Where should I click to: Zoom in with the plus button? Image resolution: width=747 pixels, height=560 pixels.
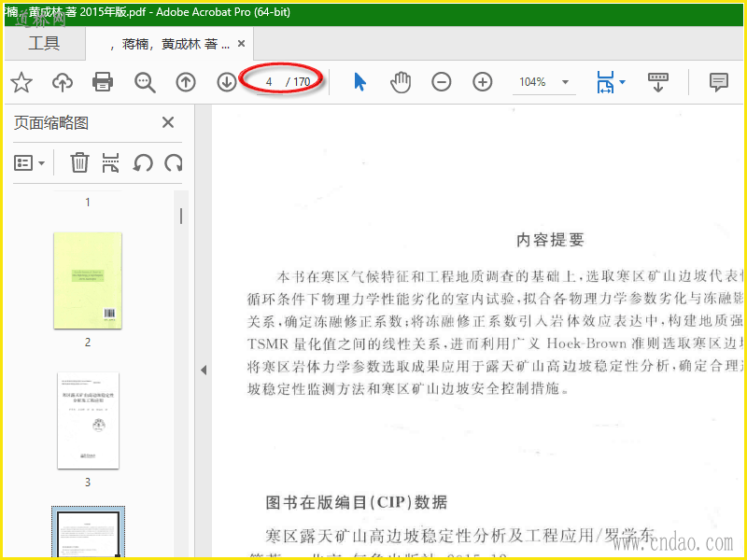[482, 82]
